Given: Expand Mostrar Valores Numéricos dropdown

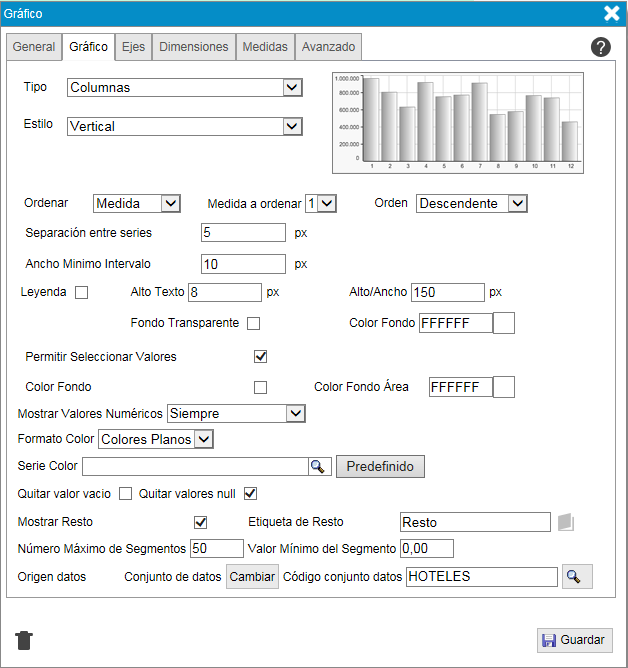Looking at the screenshot, I should [x=236, y=413].
